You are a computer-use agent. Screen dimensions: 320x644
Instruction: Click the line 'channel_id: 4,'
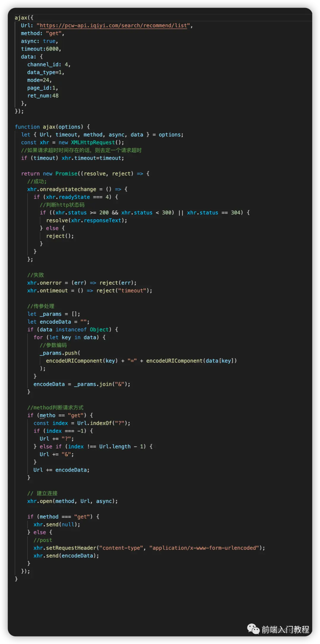point(49,65)
